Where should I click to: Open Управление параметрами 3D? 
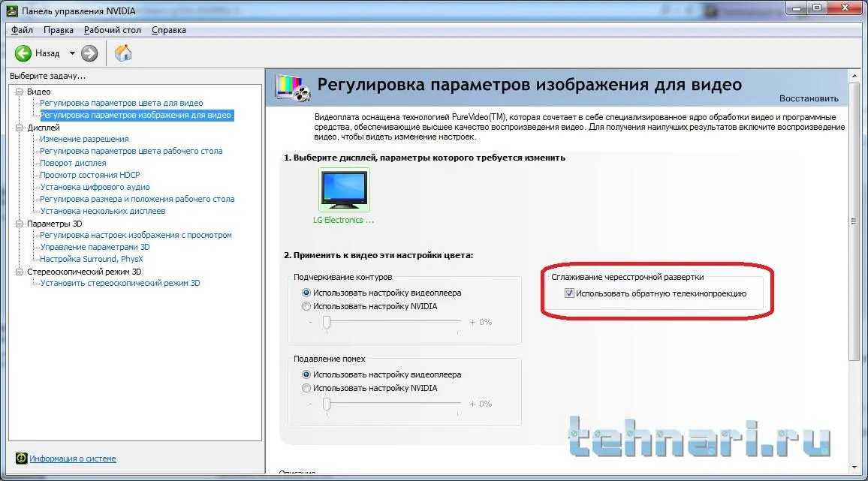[x=95, y=248]
